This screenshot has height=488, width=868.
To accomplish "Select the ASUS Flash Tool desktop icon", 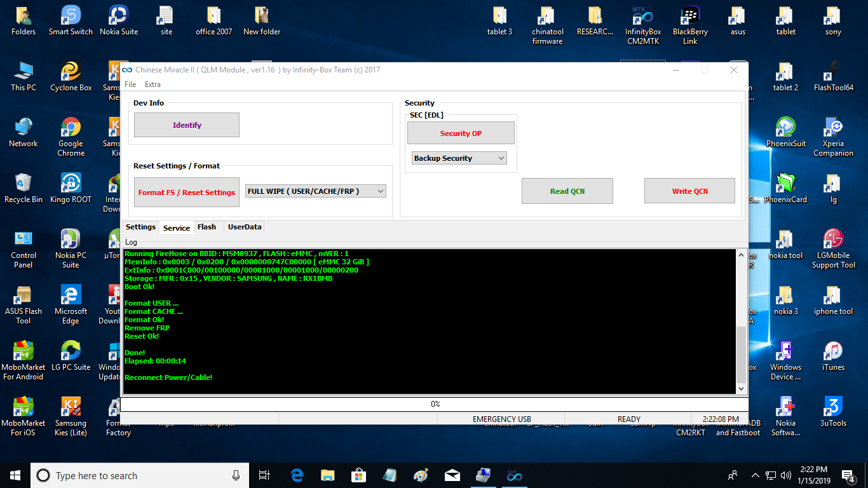I will tap(24, 306).
